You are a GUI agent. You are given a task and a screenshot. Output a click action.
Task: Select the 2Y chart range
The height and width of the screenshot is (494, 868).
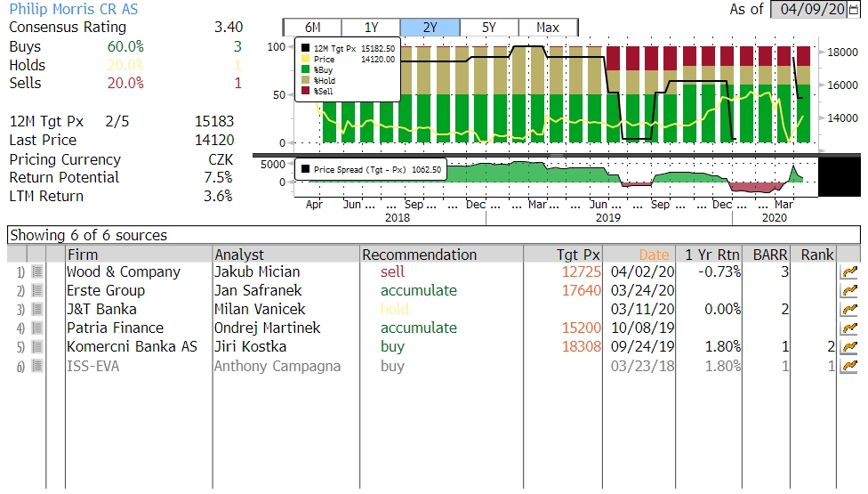pyautogui.click(x=430, y=27)
